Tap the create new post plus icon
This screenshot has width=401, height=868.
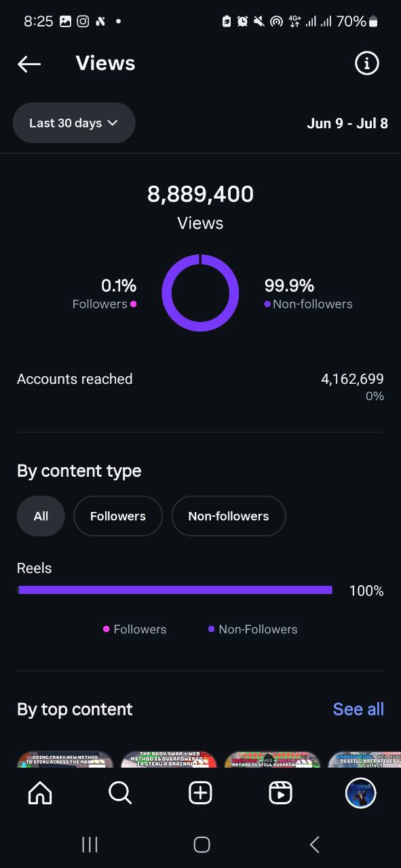[x=200, y=793]
